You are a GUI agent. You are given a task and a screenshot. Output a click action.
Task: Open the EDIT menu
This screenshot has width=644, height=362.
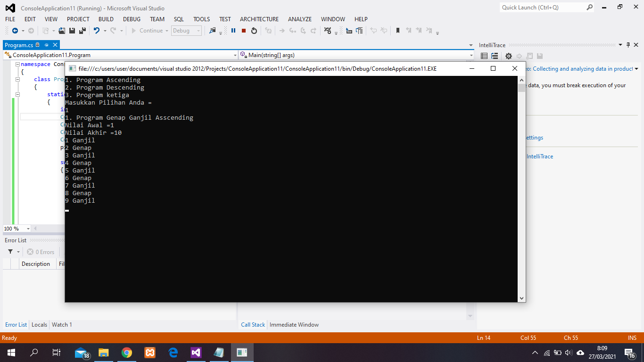click(30, 19)
